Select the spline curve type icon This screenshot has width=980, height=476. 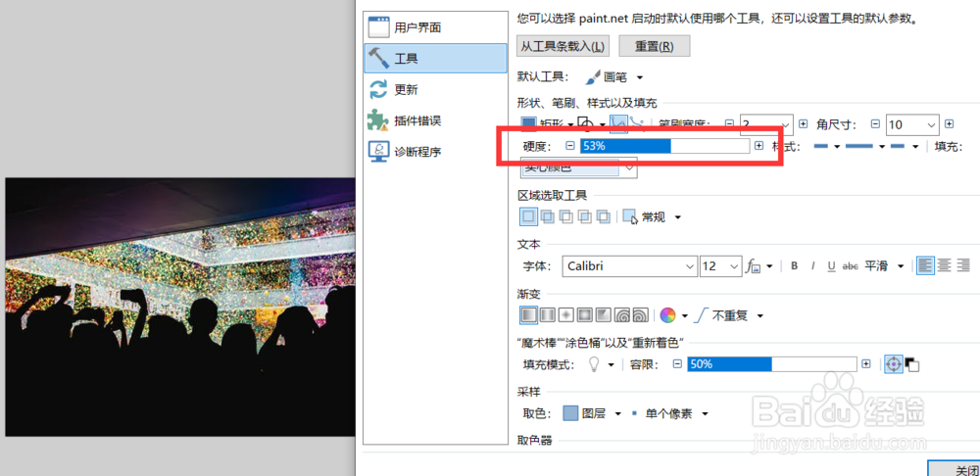click(617, 124)
